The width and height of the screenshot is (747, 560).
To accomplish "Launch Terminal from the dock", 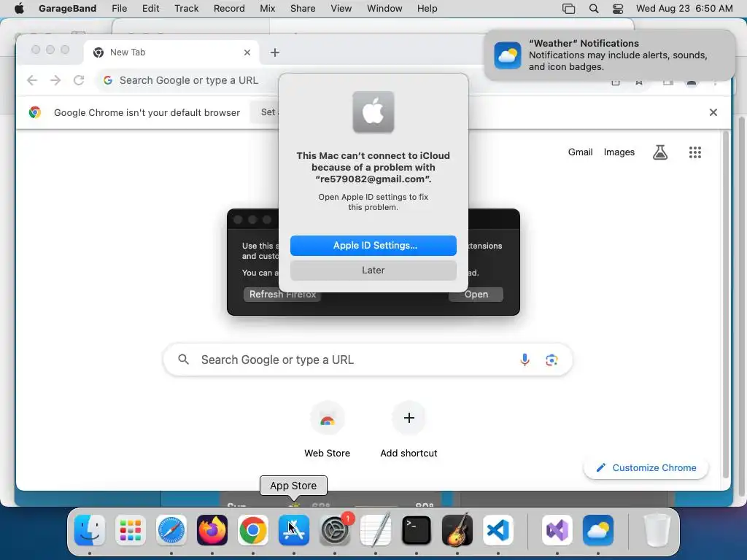I will pyautogui.click(x=417, y=530).
